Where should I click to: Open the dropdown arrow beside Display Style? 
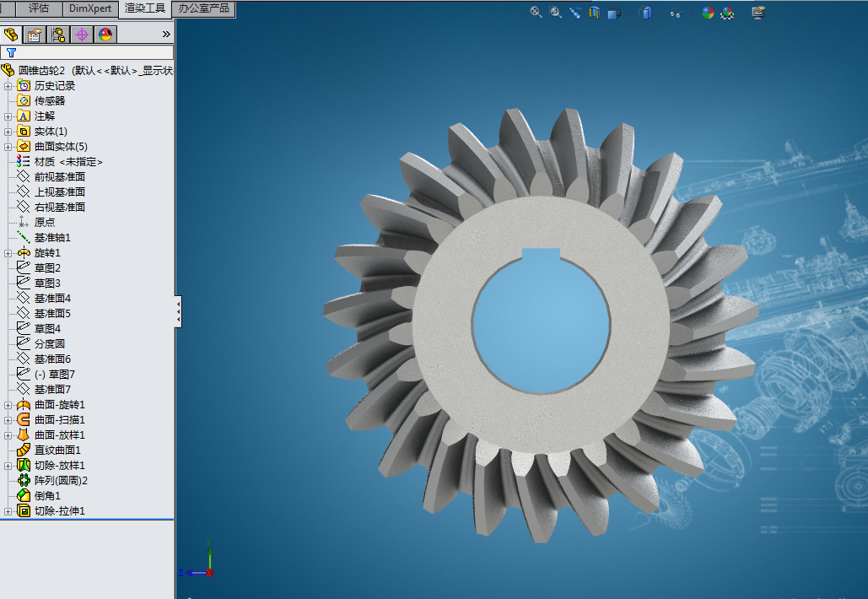click(660, 13)
